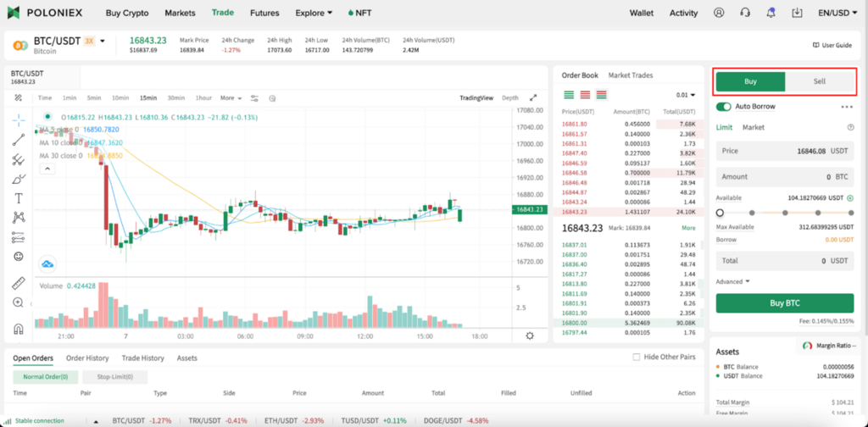868x427 pixels.
Task: Set the amount slider to maximum
Action: (851, 213)
